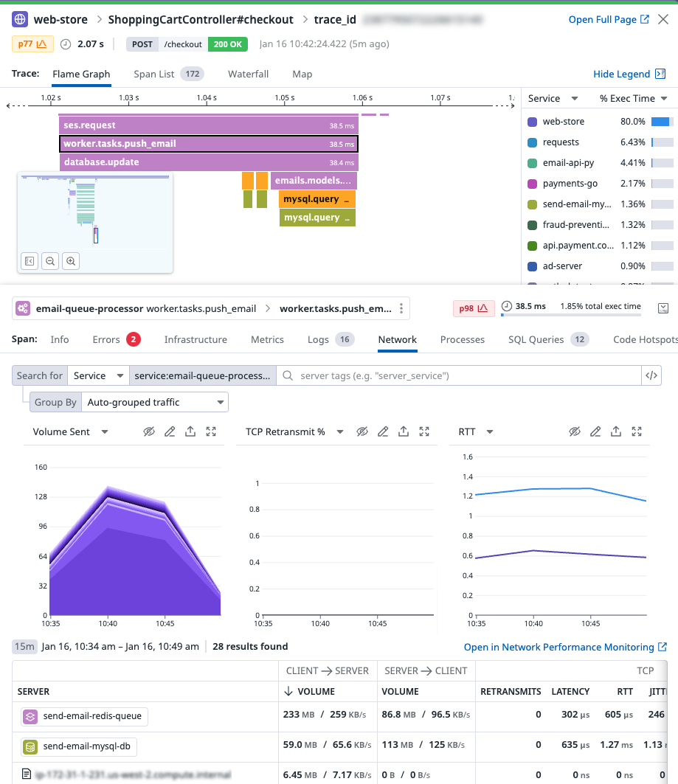Open the Group By Auto-grouped traffic dropdown
The image size is (678, 784).
point(155,402)
